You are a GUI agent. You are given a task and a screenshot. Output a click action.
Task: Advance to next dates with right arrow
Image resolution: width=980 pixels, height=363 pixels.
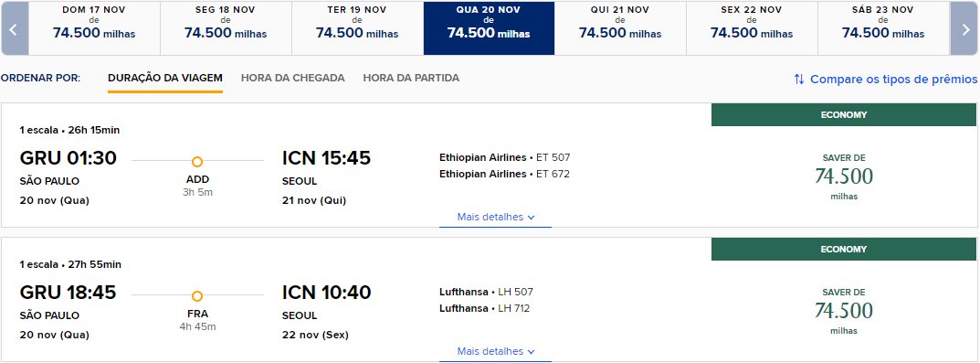[x=964, y=28]
